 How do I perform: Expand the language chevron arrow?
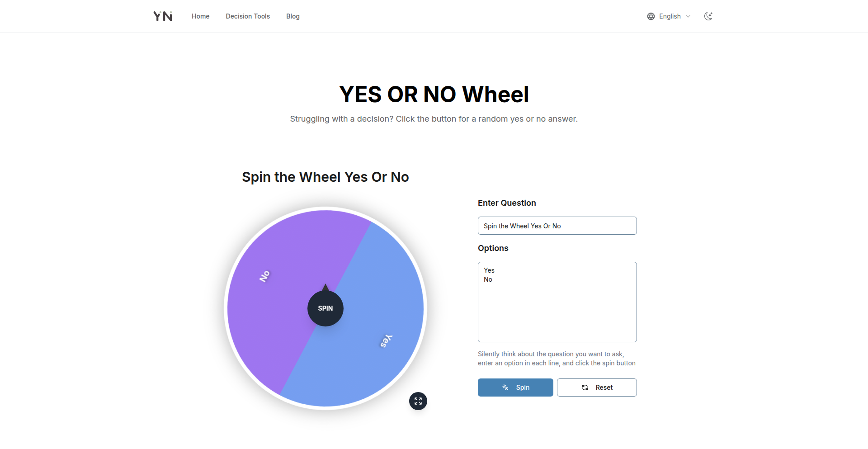[x=688, y=16]
